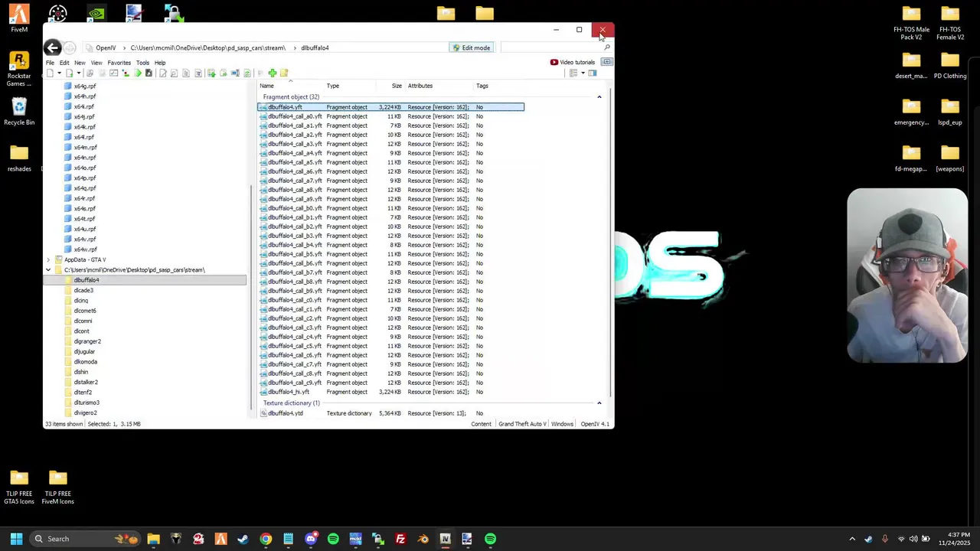Screen dimensions: 980x551
Task: Click the details view list icon
Action: [573, 73]
